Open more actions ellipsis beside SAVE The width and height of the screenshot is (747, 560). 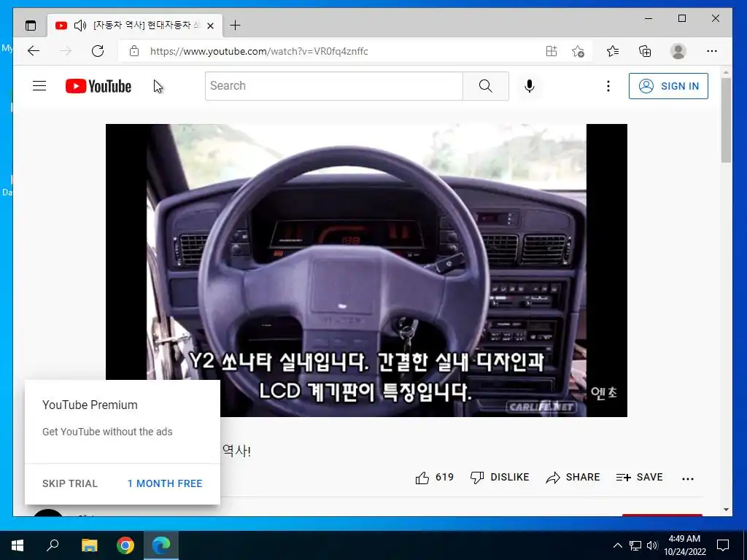click(x=688, y=478)
